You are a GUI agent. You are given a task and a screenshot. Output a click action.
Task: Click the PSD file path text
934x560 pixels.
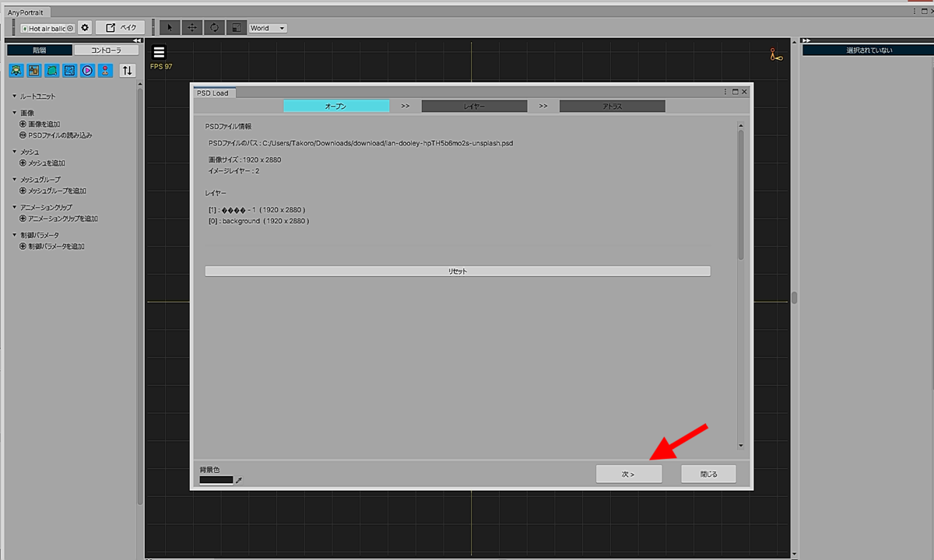point(361,143)
